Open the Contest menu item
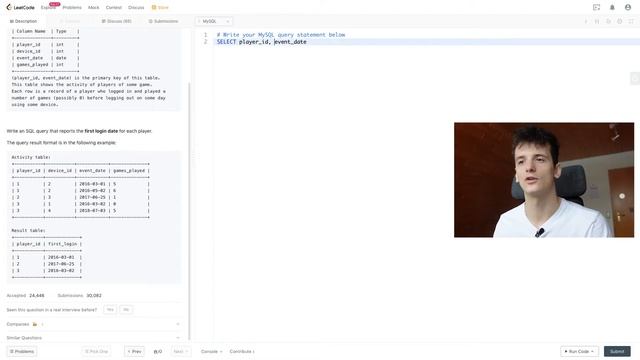 click(113, 7)
